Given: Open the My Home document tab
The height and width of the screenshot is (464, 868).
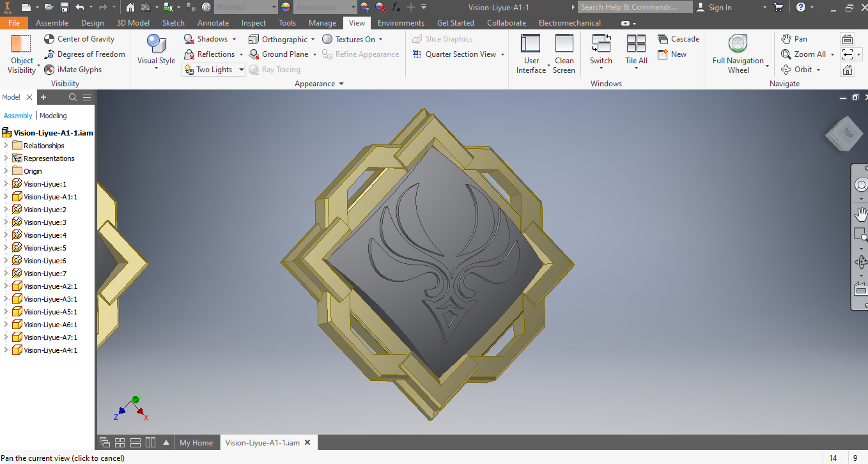Looking at the screenshot, I should point(196,442).
